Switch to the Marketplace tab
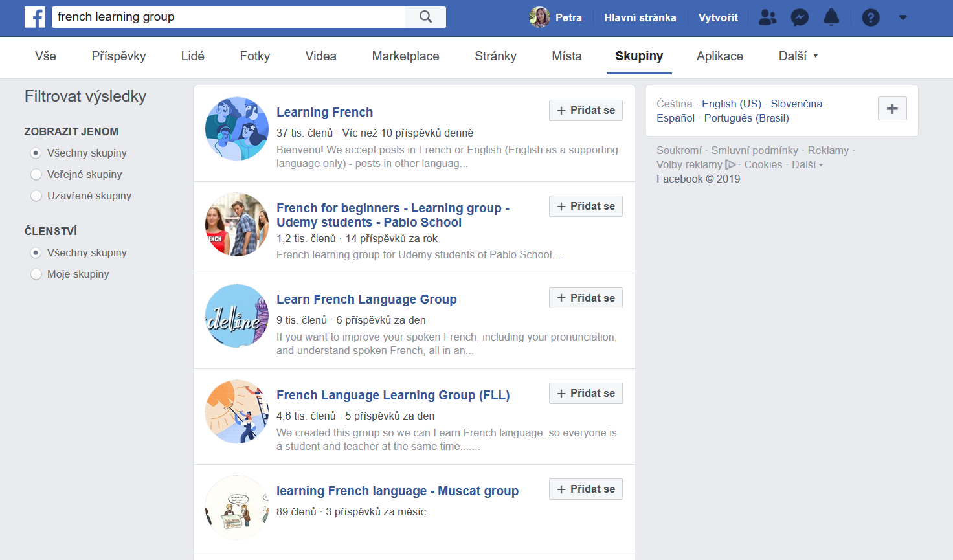This screenshot has width=953, height=560. coord(405,56)
